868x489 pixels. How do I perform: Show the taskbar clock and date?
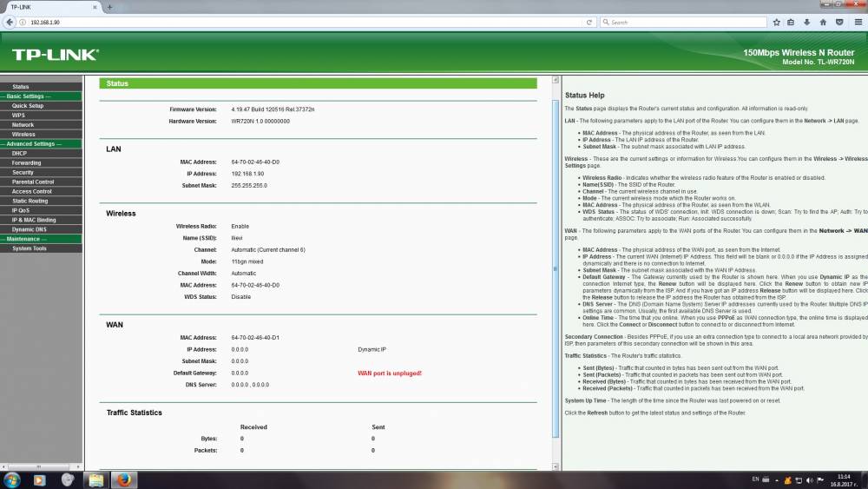843,480
